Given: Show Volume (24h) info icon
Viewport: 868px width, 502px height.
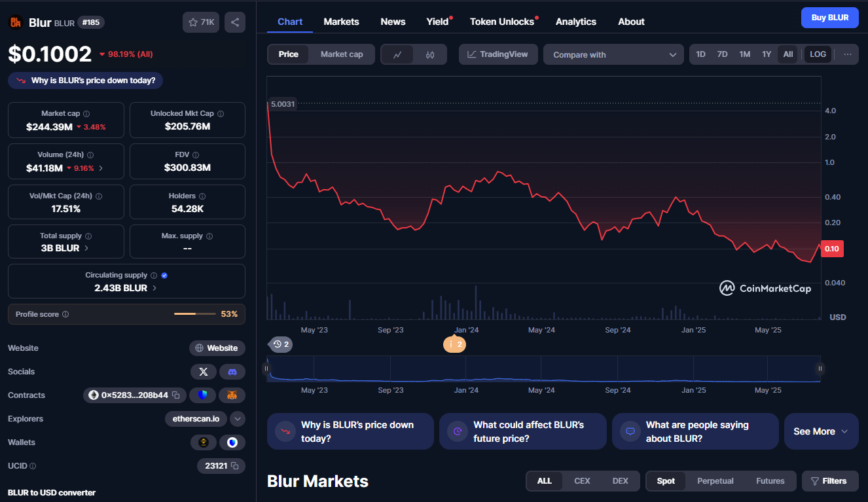Looking at the screenshot, I should [x=90, y=155].
